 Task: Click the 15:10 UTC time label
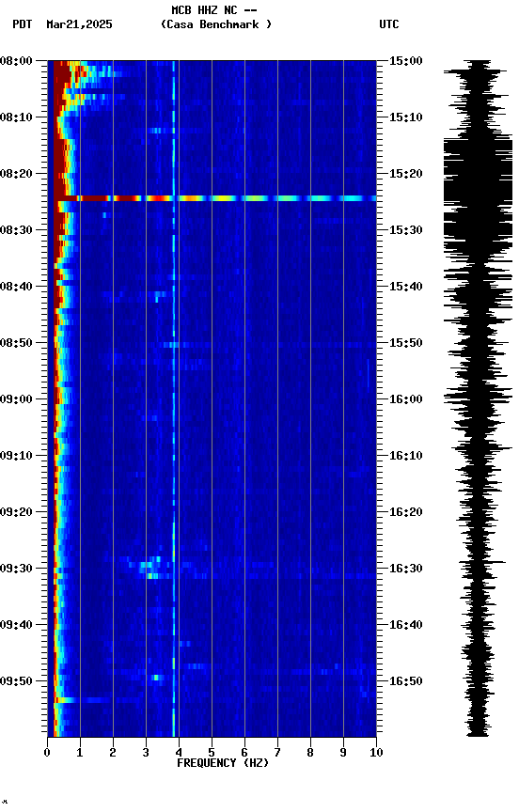405,117
